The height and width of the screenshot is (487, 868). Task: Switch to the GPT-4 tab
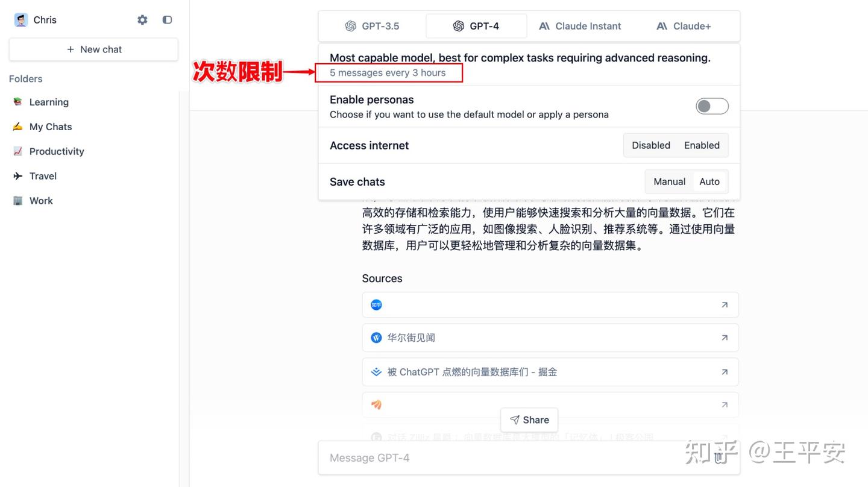[x=476, y=26]
